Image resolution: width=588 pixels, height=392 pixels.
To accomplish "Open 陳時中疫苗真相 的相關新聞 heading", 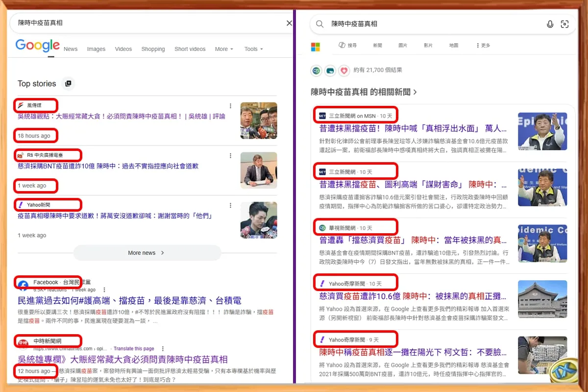I will (364, 92).
